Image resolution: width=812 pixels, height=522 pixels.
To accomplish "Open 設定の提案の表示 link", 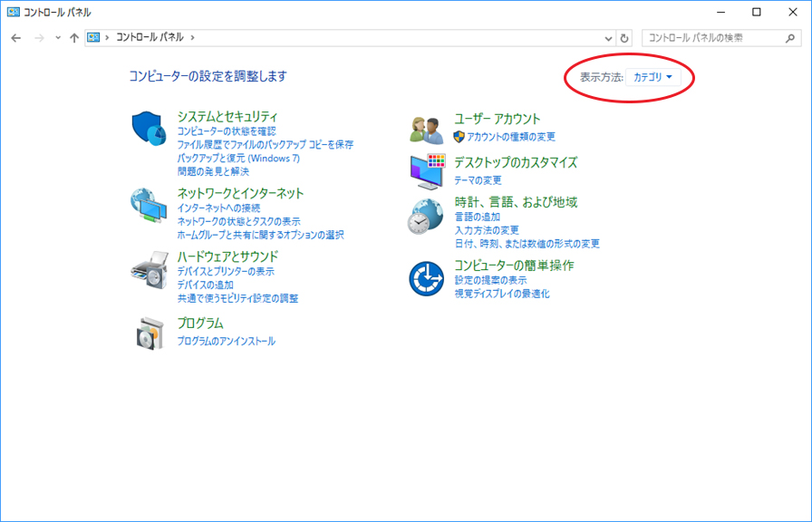I will pyautogui.click(x=490, y=280).
